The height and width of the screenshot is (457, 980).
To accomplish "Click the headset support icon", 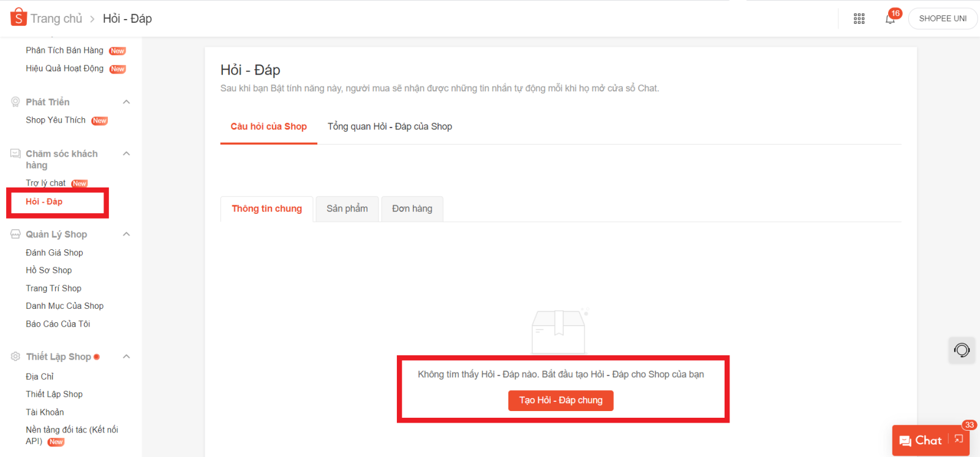I will pyautogui.click(x=962, y=350).
